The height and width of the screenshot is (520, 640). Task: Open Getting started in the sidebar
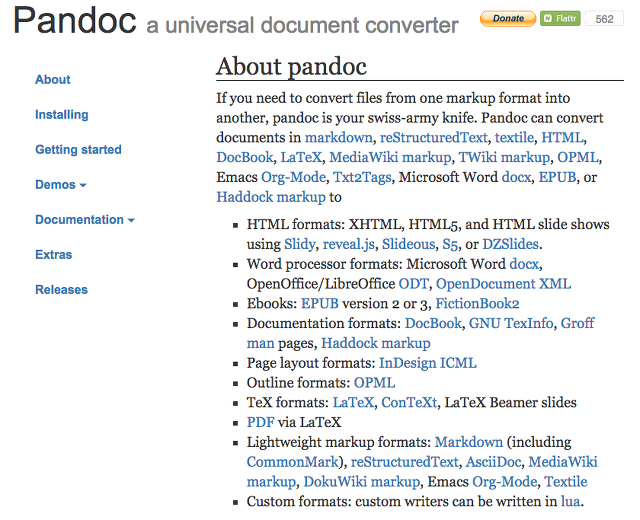pyautogui.click(x=78, y=149)
